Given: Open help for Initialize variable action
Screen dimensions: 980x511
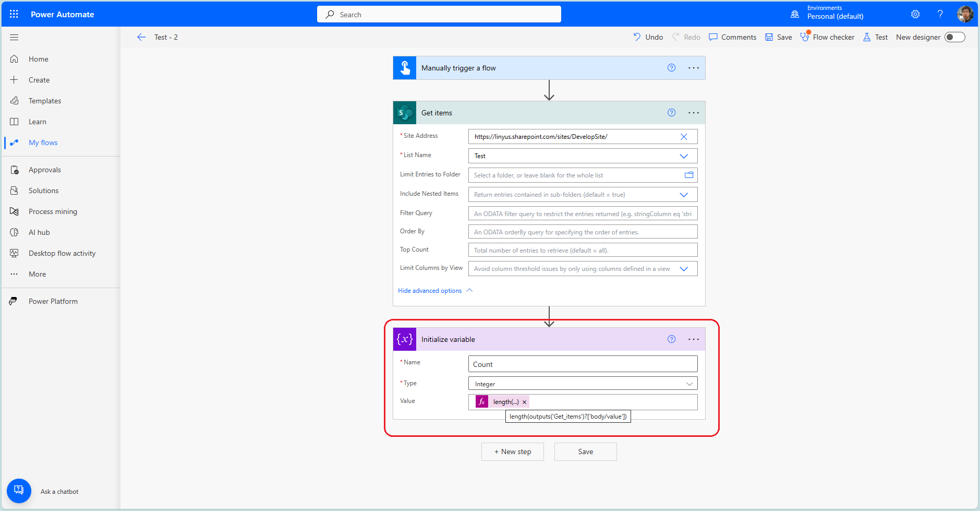Looking at the screenshot, I should (672, 339).
